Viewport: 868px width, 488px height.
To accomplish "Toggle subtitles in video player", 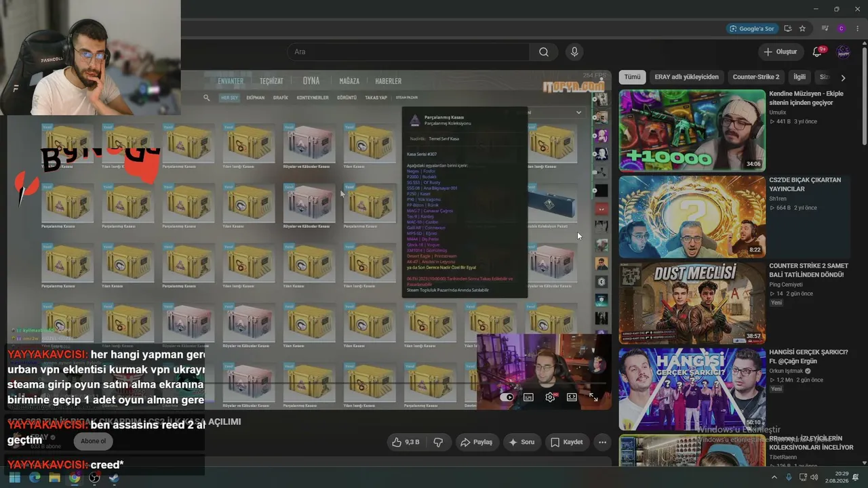I will pyautogui.click(x=528, y=397).
